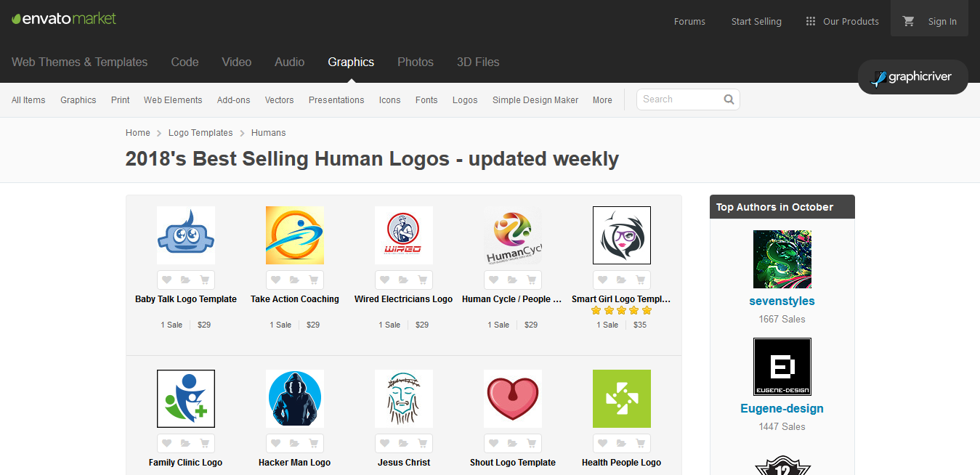980x475 pixels.
Task: Open the Baby Talk logo thumbnail
Action: click(186, 235)
